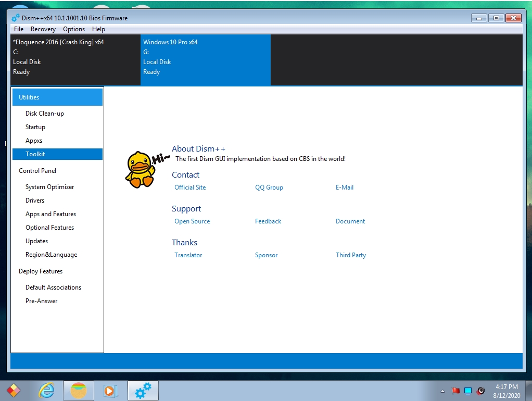Open the round colorful-striped taskbar app
Image resolution: width=532 pixels, height=401 pixels.
tap(79, 391)
